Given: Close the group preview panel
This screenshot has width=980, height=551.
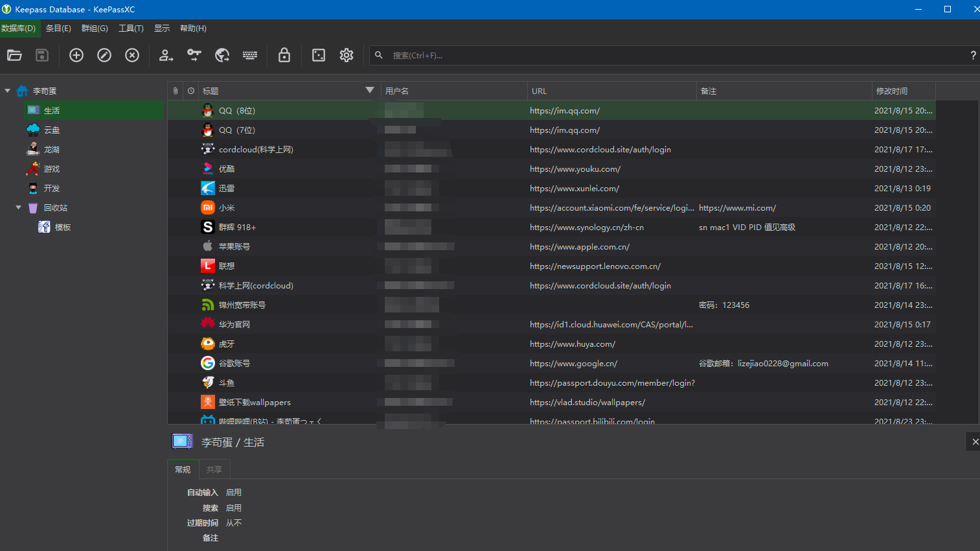Looking at the screenshot, I should pos(975,441).
